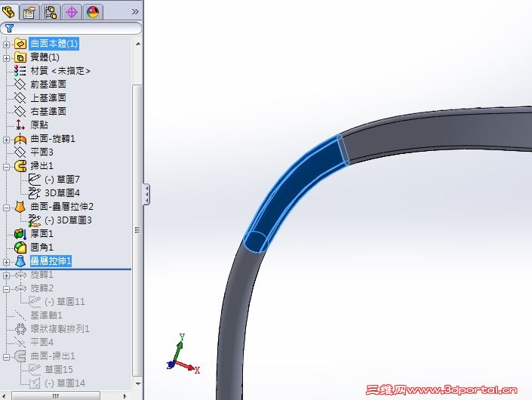This screenshot has height=400, width=532.
Task: Select the 原點 label
Action: tap(39, 125)
